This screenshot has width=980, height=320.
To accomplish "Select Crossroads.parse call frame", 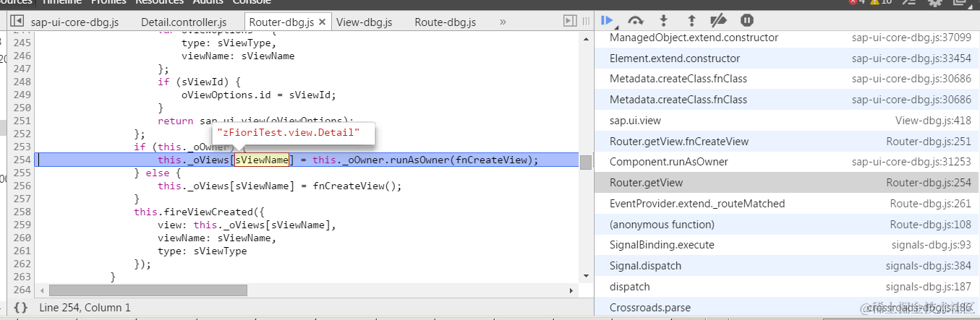I will pyautogui.click(x=787, y=308).
